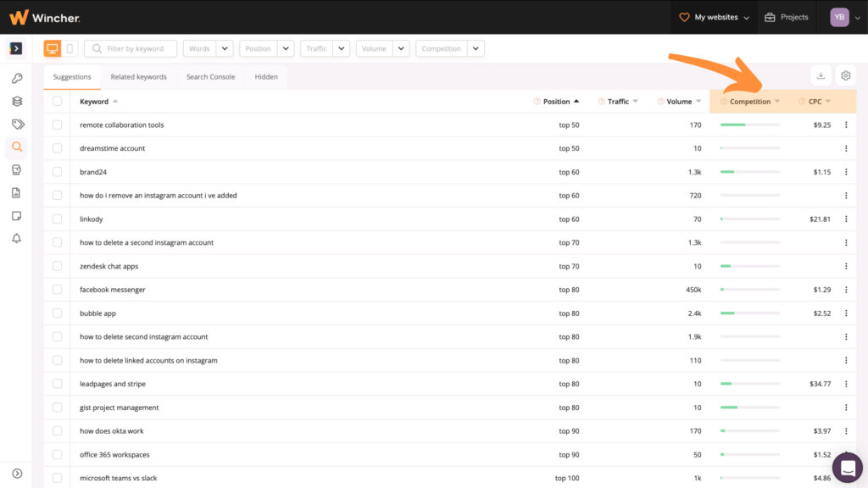Check the gist project management row
The height and width of the screenshot is (488, 868).
(57, 408)
